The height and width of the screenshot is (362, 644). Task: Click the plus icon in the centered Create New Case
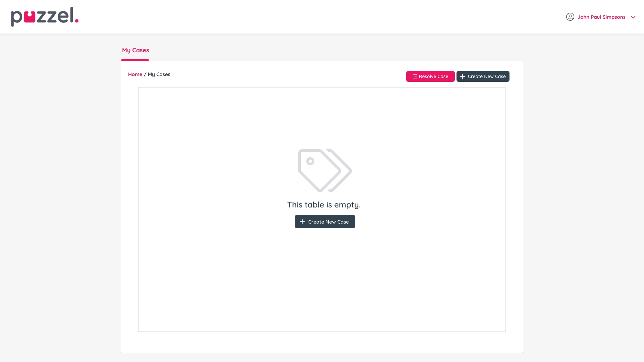(x=302, y=222)
